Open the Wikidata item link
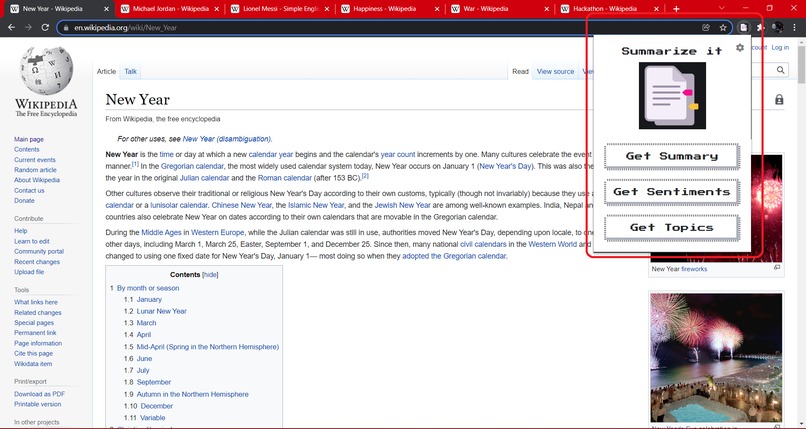The height and width of the screenshot is (429, 806). point(33,364)
